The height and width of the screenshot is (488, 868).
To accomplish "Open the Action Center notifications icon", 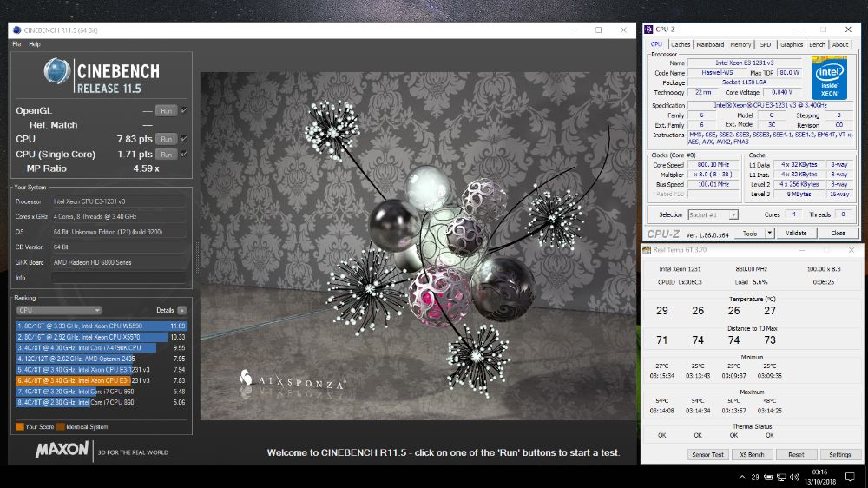I will click(851, 477).
